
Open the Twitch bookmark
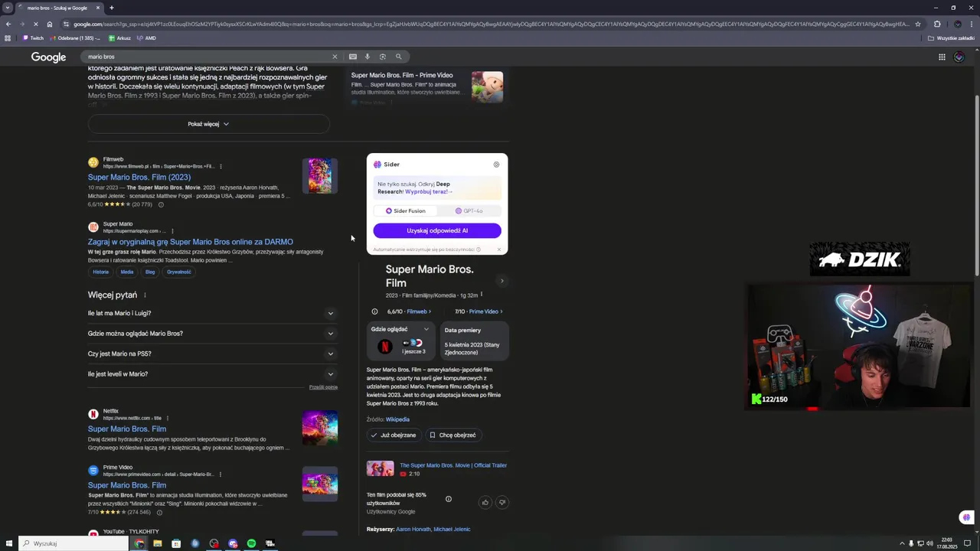click(x=33, y=37)
